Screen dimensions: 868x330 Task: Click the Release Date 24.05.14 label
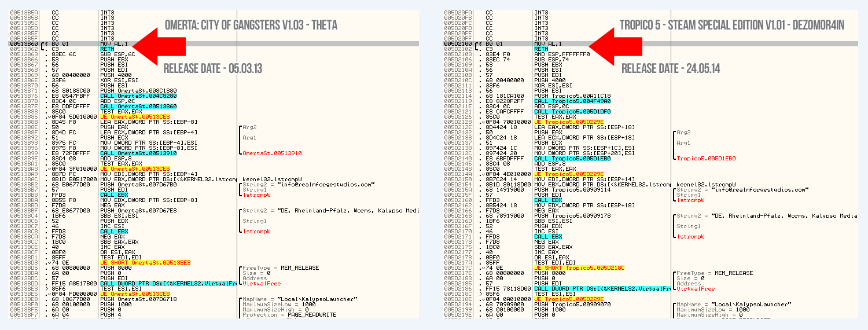(x=672, y=68)
